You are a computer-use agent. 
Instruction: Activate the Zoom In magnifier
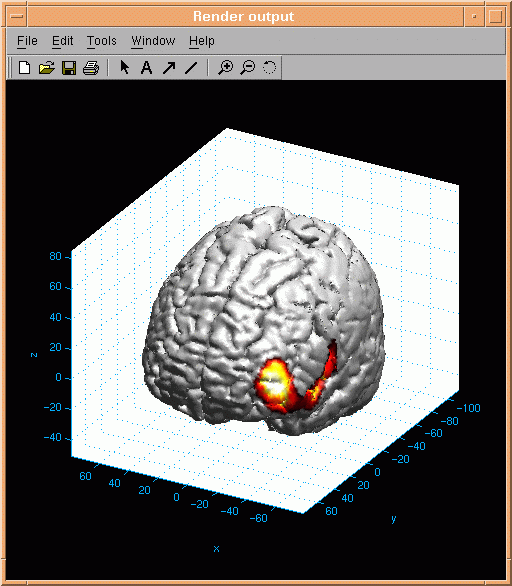click(225, 68)
